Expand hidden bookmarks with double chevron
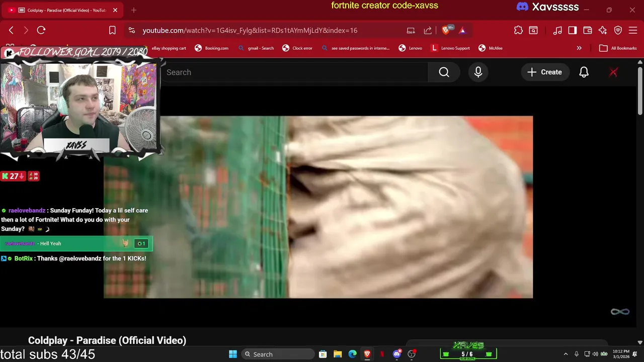 (579, 48)
